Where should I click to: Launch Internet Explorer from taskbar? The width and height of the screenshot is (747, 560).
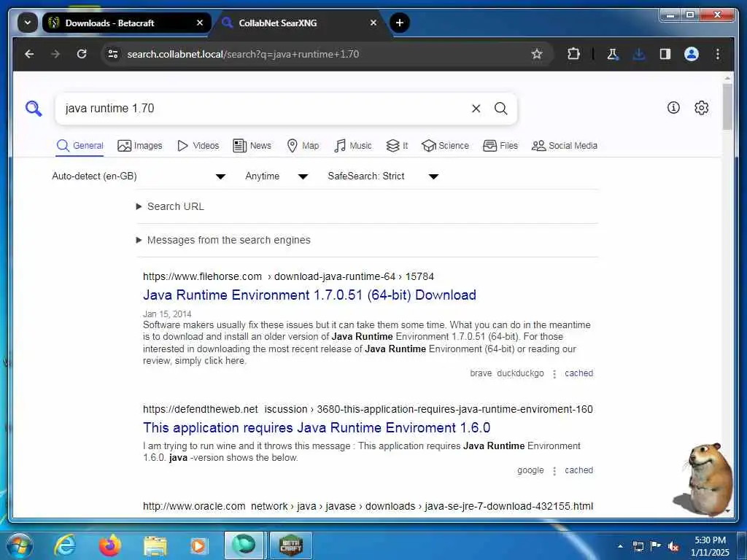(65, 545)
